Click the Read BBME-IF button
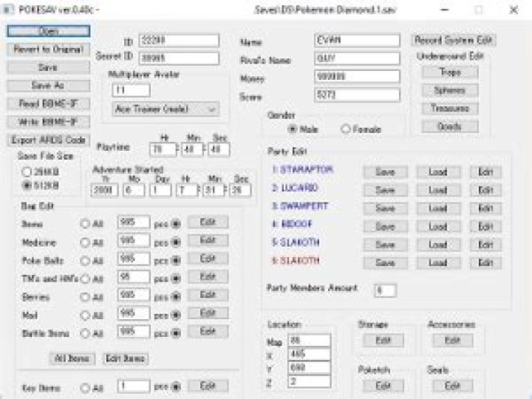The height and width of the screenshot is (399, 532). 49,103
